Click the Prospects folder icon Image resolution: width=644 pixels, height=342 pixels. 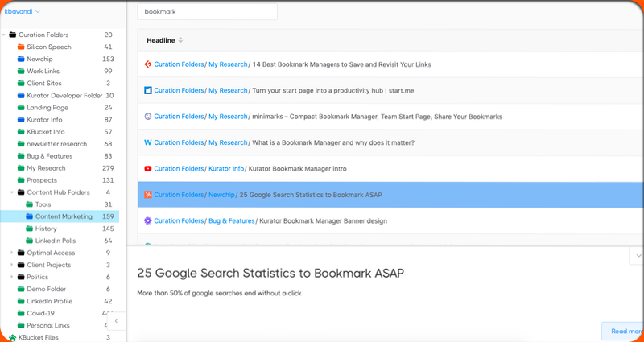point(21,180)
